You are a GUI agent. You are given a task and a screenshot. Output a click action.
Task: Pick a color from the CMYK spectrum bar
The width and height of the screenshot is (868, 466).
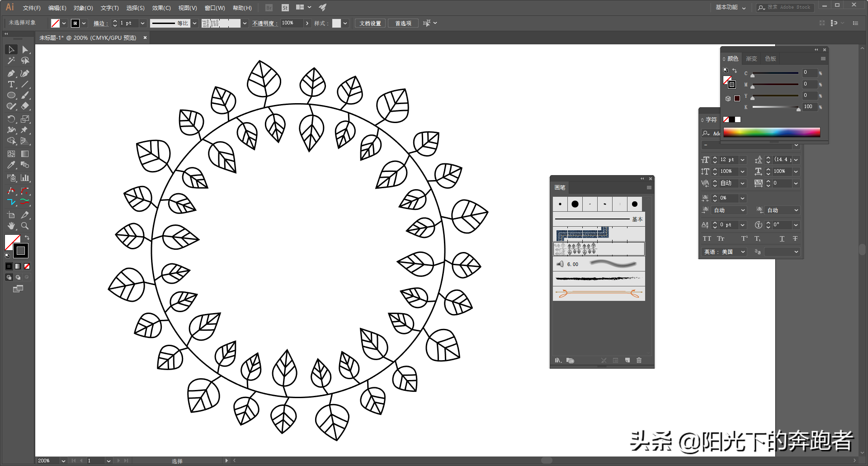pos(772,132)
